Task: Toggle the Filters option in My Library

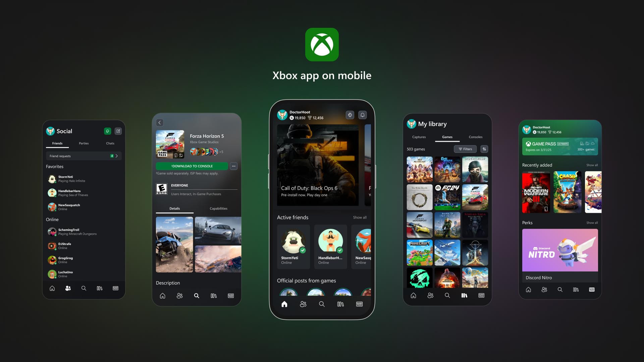Action: point(465,149)
